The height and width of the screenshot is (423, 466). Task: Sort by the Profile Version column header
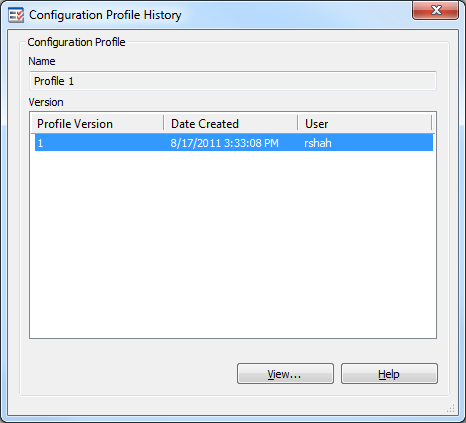pyautogui.click(x=97, y=124)
